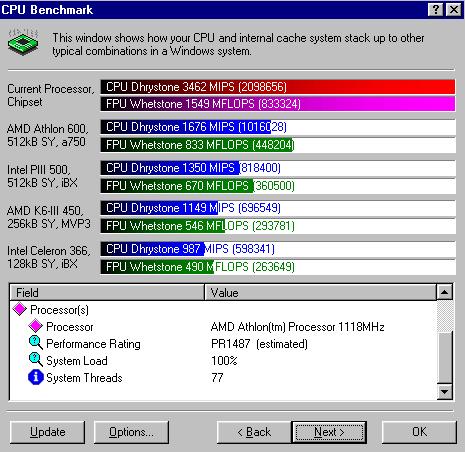Viewport: 465px width, 452px height.
Task: Click the PR1487 (estimated) value
Action: tap(259, 344)
